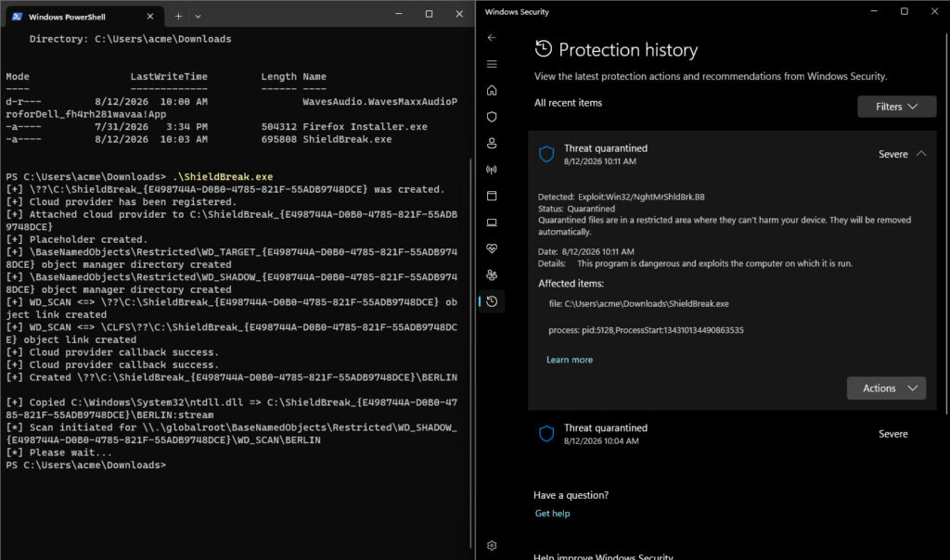Click Directory: C:\Users\acme\Downloads header
This screenshot has height=560, width=950.
130,39
